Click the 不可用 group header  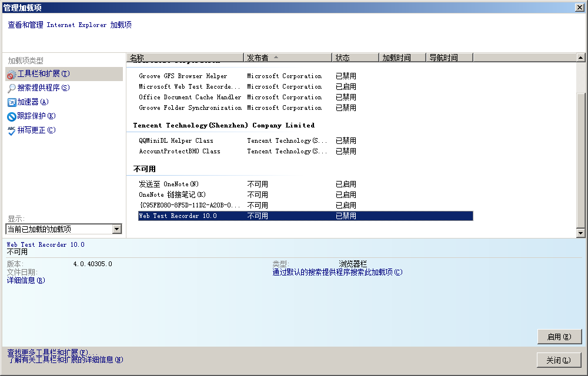(145, 169)
